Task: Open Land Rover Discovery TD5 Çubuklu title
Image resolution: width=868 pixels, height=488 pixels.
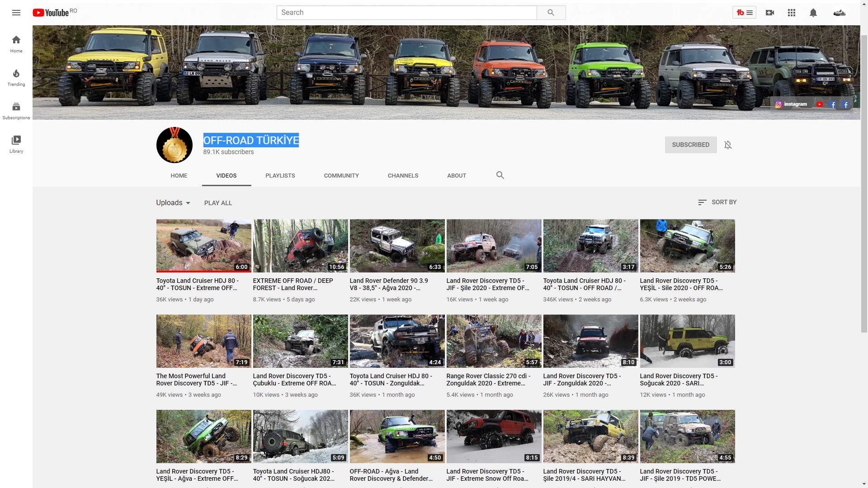Action: [294, 380]
